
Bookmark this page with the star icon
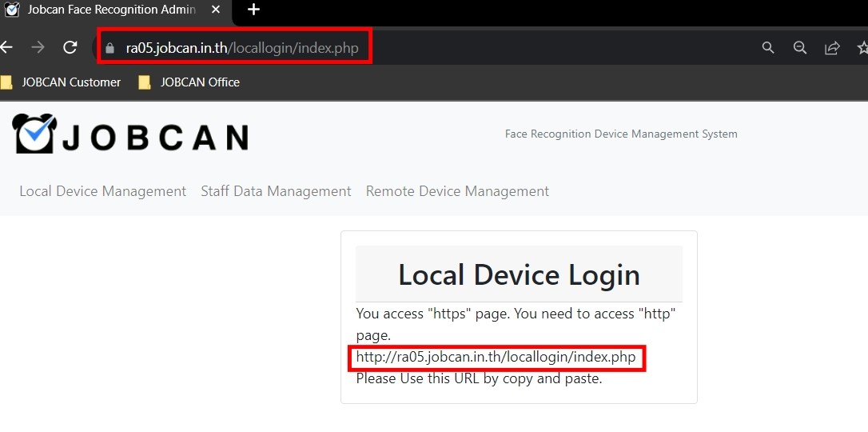click(x=862, y=48)
